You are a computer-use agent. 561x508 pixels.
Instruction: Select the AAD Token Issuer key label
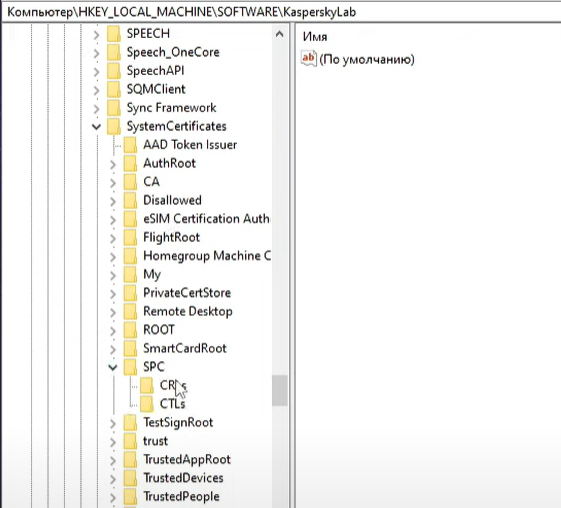pyautogui.click(x=190, y=145)
